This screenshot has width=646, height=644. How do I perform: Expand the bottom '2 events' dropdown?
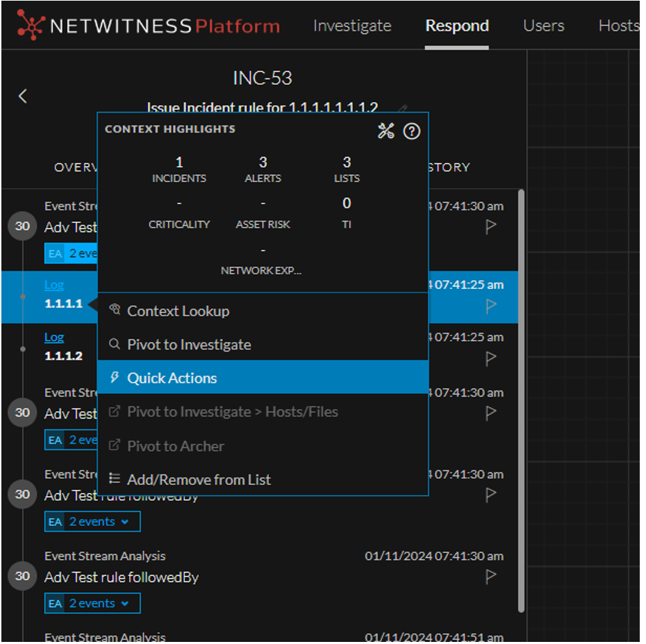coord(99,604)
